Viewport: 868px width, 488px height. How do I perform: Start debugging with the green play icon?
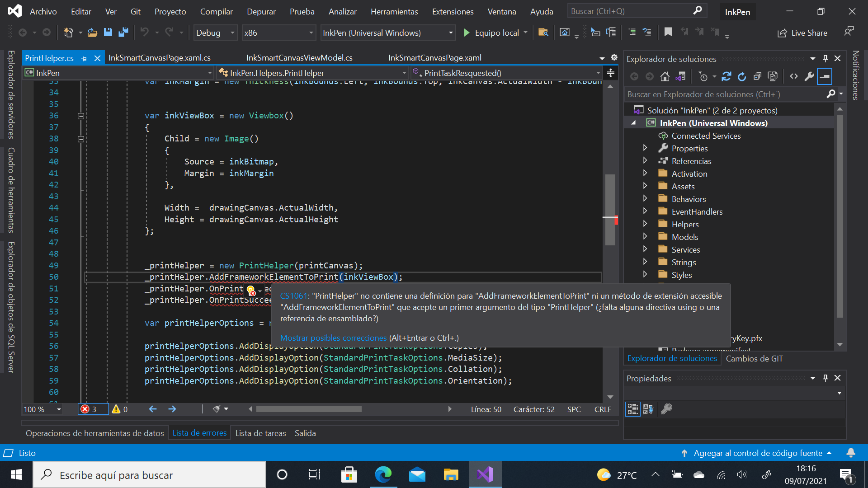pos(467,33)
